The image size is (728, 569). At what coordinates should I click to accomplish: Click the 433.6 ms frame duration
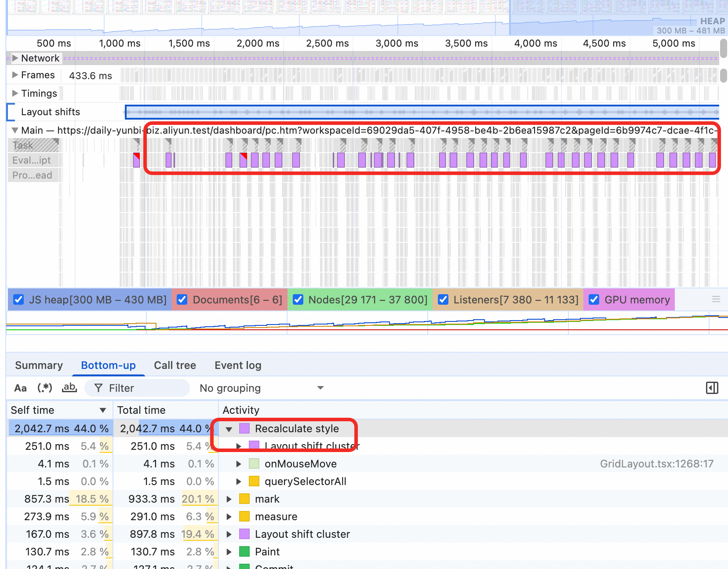click(x=91, y=76)
